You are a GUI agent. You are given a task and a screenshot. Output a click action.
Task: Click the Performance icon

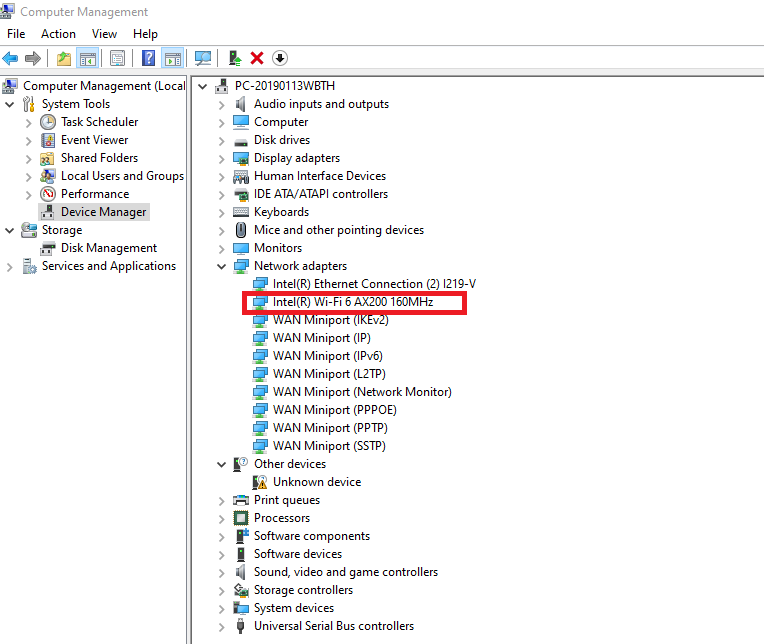[48, 194]
